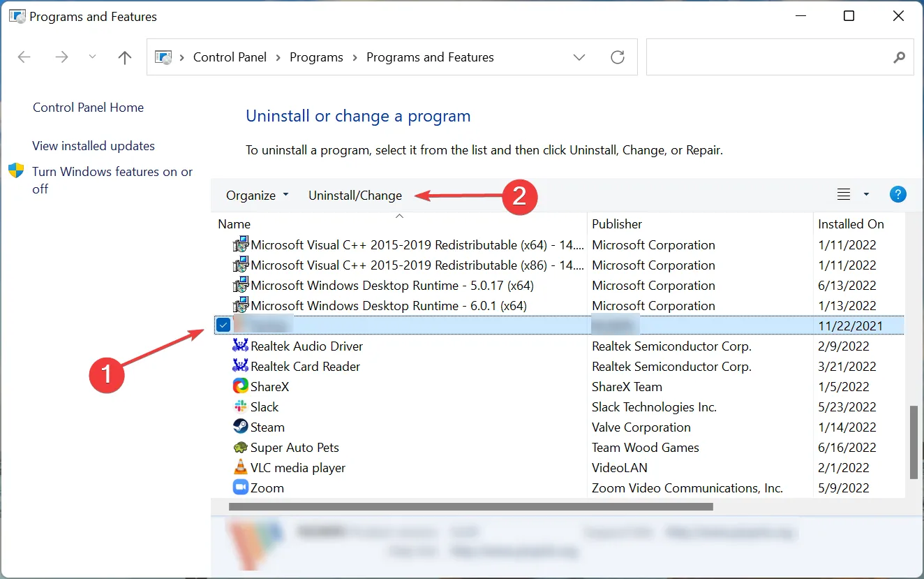Click Programs and Features breadcrumb segment

430,57
